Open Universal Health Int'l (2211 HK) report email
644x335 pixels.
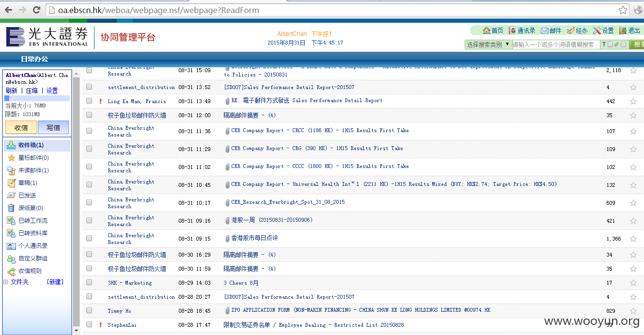394,184
